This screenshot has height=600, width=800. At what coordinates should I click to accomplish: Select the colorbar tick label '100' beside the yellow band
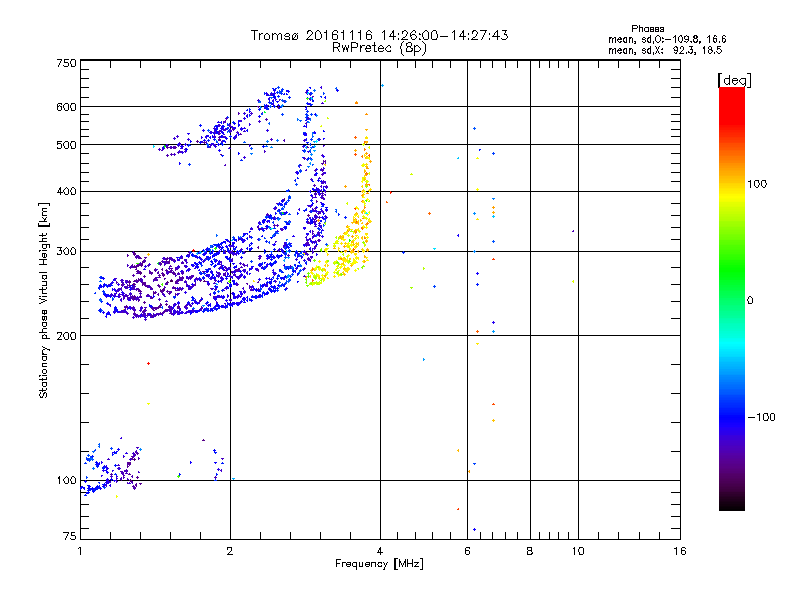[x=757, y=184]
